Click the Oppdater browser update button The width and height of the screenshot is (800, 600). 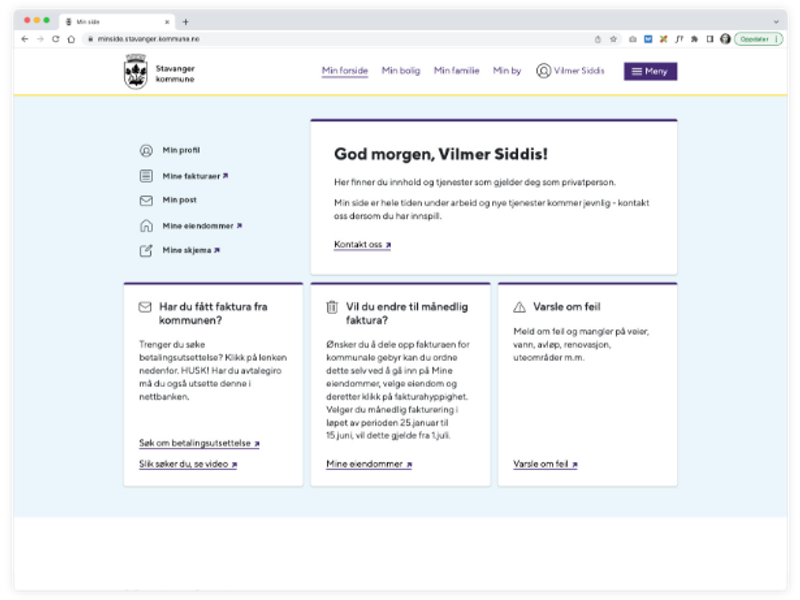(758, 39)
